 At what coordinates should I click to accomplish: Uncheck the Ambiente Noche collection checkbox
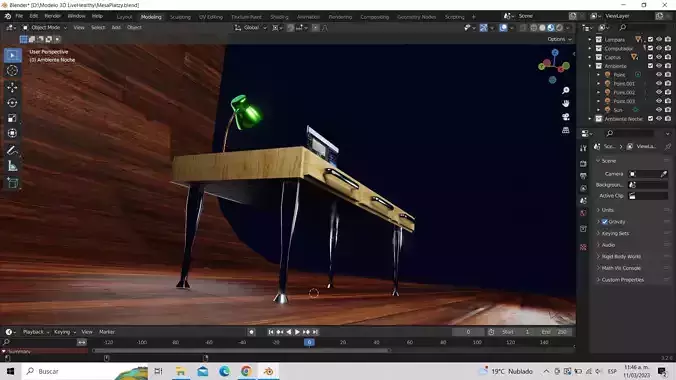[x=651, y=119]
